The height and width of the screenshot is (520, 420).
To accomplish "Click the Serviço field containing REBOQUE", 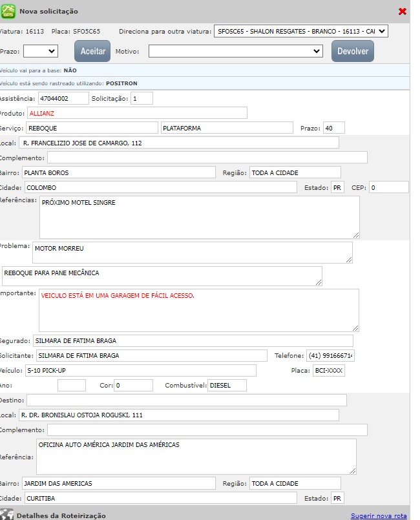I will [x=92, y=128].
